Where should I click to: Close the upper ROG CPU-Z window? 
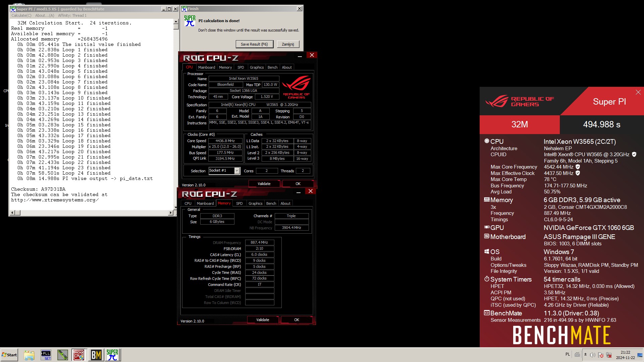(x=312, y=55)
